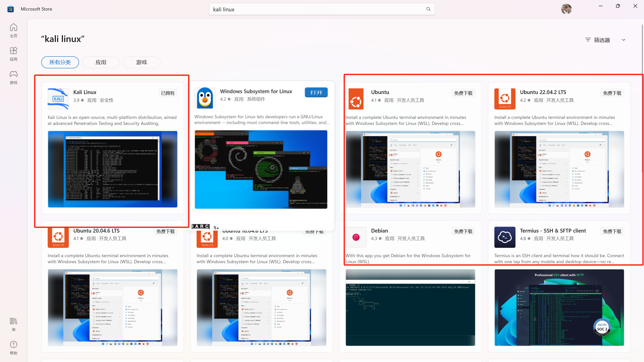The image size is (644, 362).
Task: Click the Debian app logo
Action: coord(356,237)
